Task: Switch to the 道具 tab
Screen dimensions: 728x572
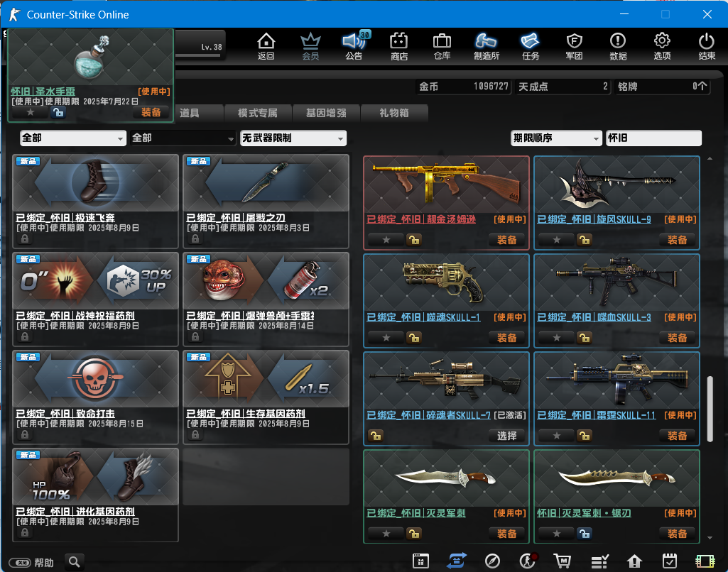Action: [x=190, y=113]
